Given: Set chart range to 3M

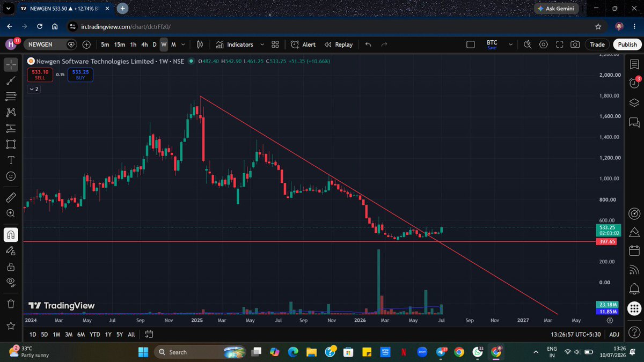Looking at the screenshot, I should tap(69, 334).
